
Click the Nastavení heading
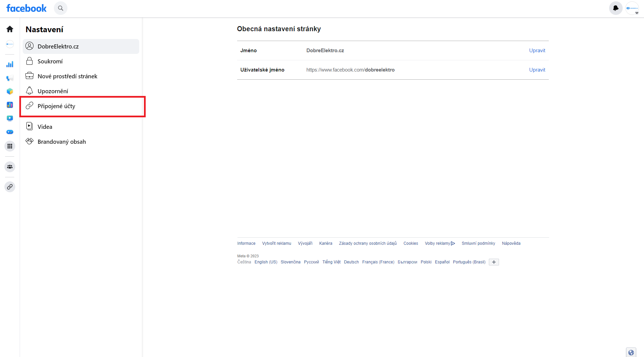pos(44,29)
